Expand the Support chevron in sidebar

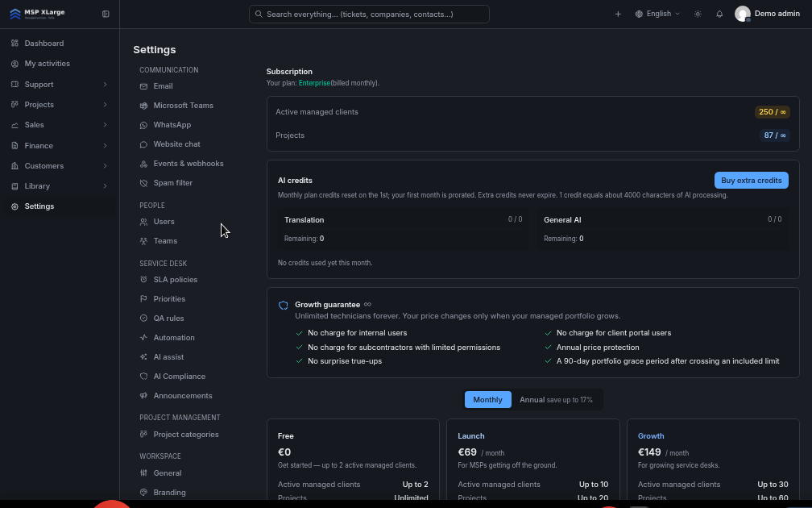[105, 84]
